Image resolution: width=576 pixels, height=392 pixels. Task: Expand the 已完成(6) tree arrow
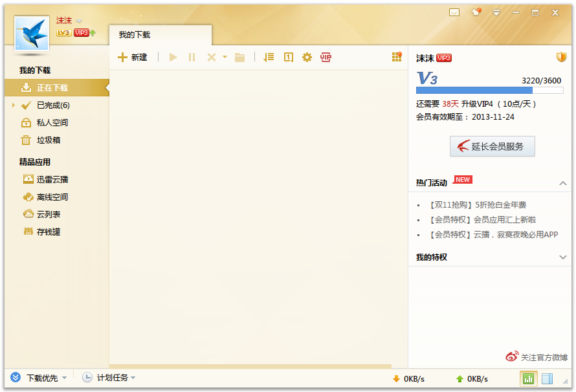[x=14, y=105]
